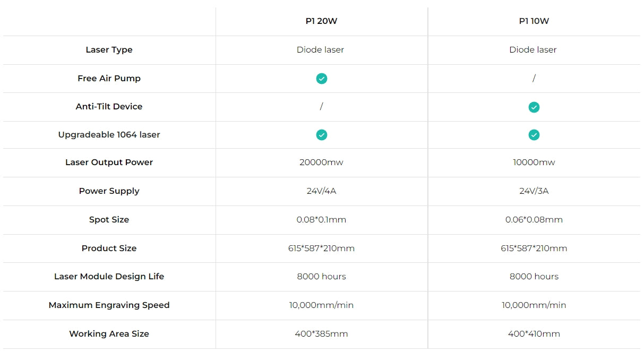Click the Free Air Pump row label

[109, 79]
